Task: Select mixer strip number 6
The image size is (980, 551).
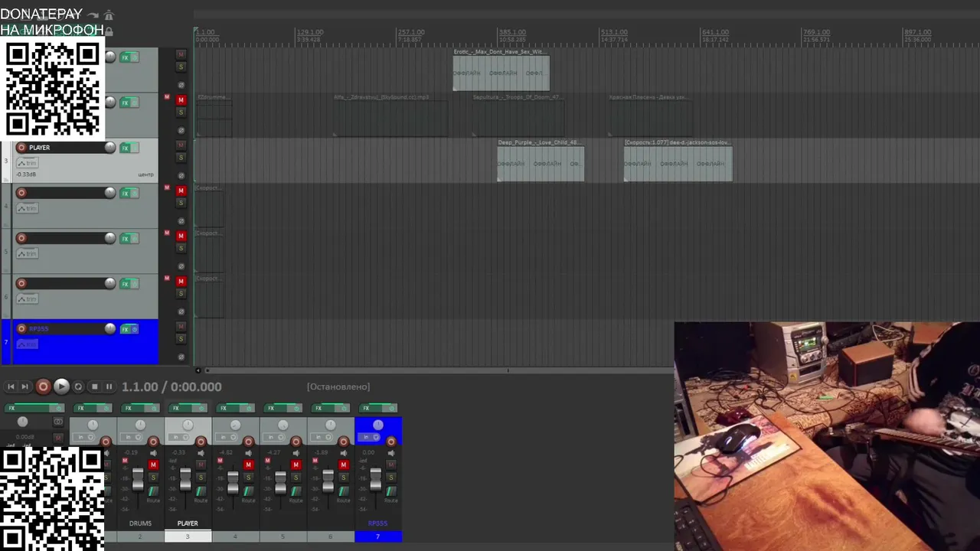Action: pos(330,536)
